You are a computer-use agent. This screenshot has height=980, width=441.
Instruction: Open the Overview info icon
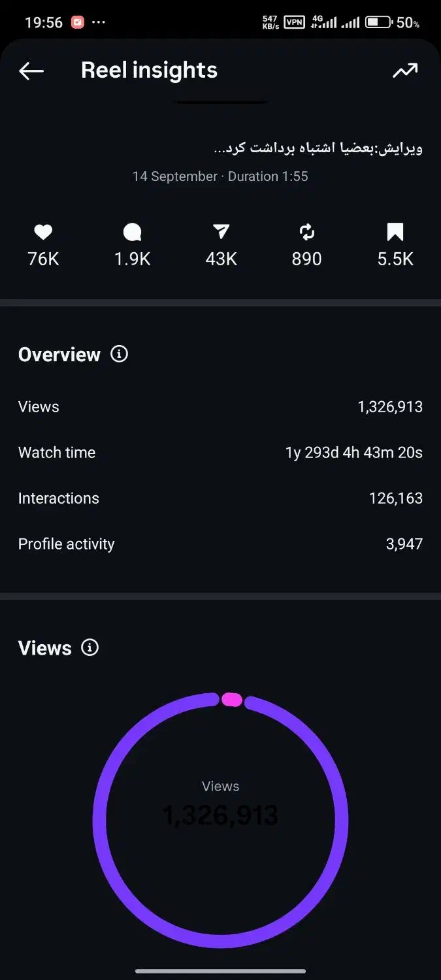(119, 354)
